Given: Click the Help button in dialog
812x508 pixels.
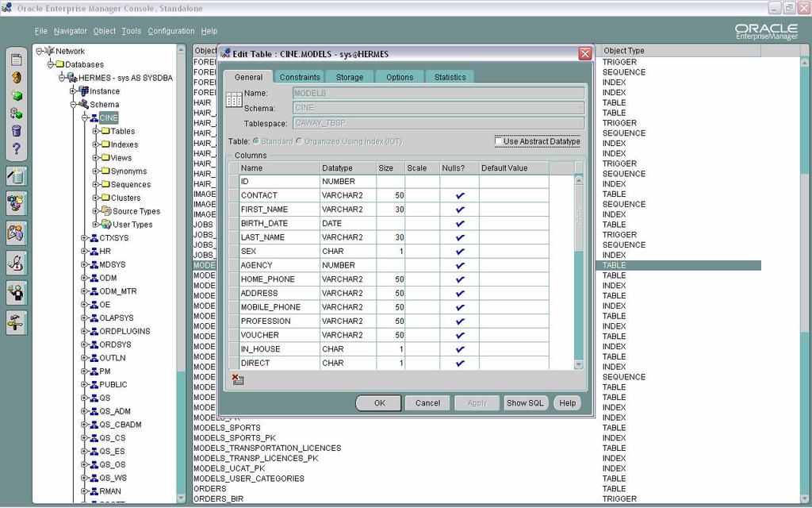Looking at the screenshot, I should (567, 402).
